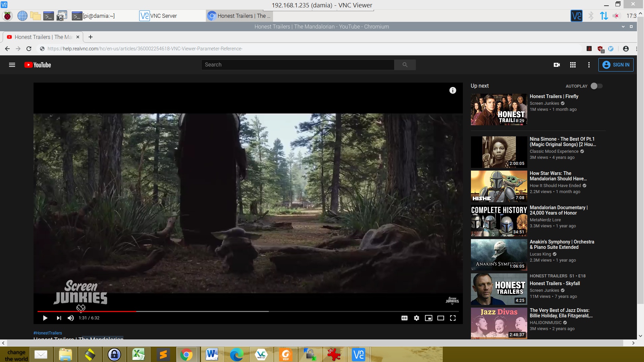Open video settings gear icon
Screen dimensions: 644x362
click(x=417, y=318)
